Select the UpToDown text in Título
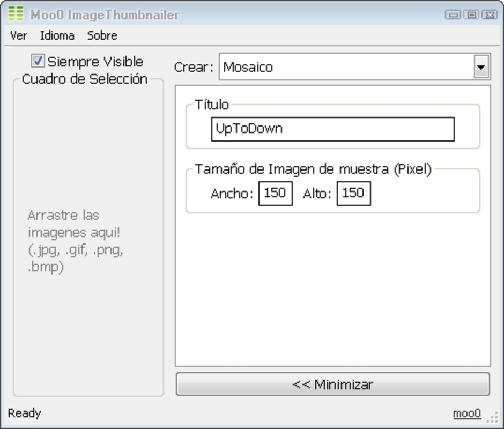This screenshot has width=504, height=429. pyautogui.click(x=249, y=129)
